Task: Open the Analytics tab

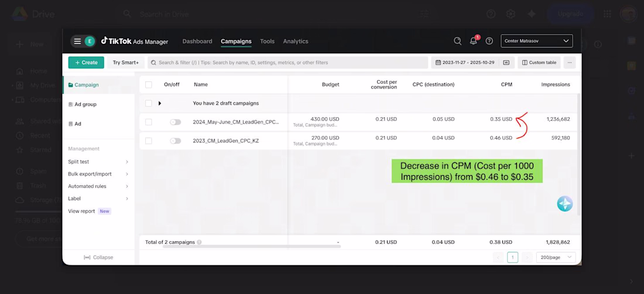Action: tap(296, 41)
